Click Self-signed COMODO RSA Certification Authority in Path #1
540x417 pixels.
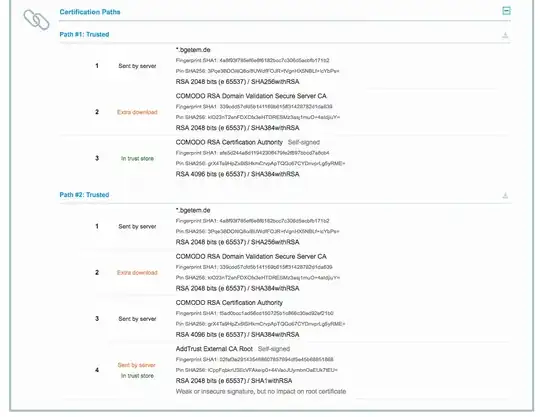pyautogui.click(x=229, y=142)
